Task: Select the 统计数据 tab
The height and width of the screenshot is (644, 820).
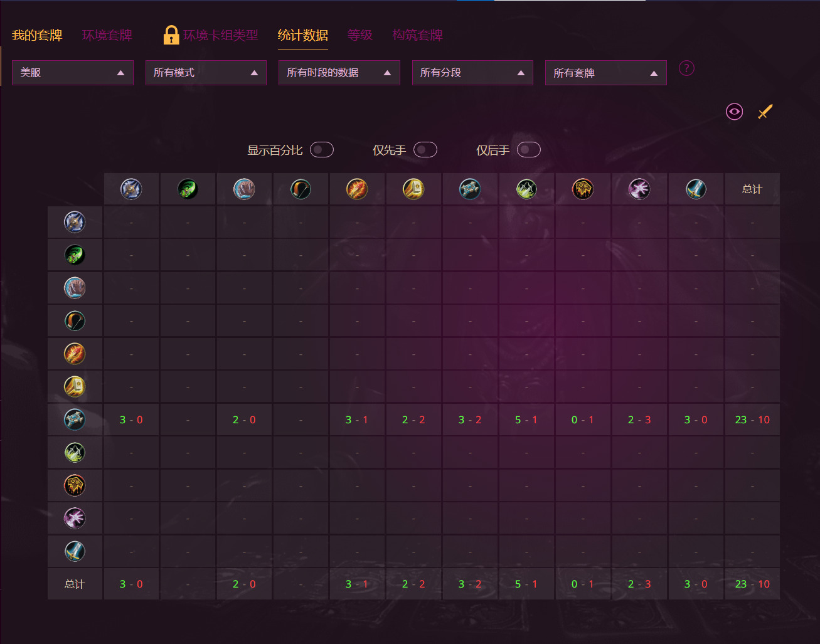Action: (303, 35)
